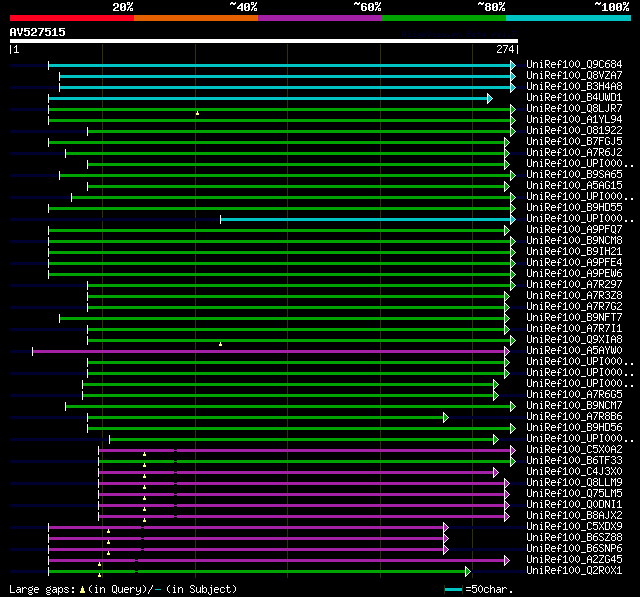
Task: Select the UniRef100_A5AYW0 label
Action: [574, 351]
